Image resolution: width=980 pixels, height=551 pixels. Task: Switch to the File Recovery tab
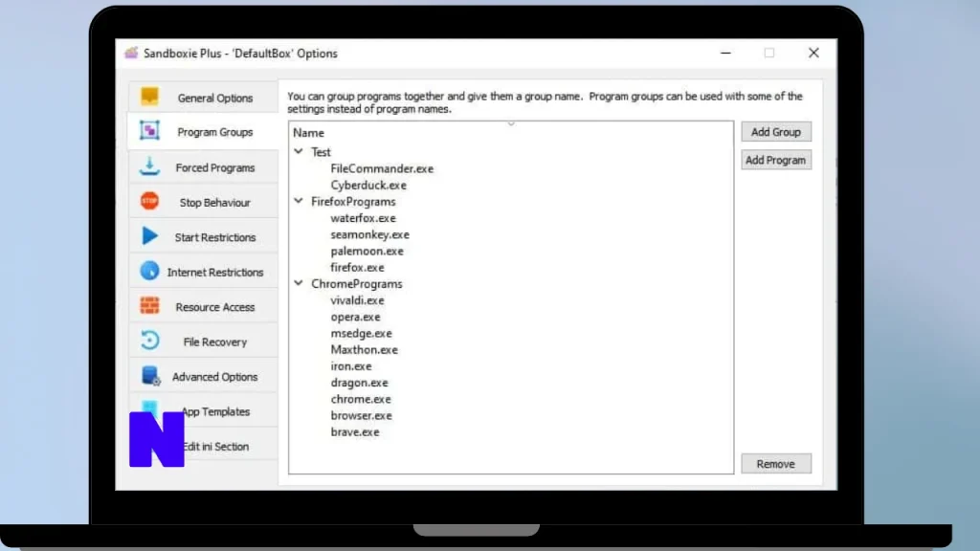coord(203,342)
